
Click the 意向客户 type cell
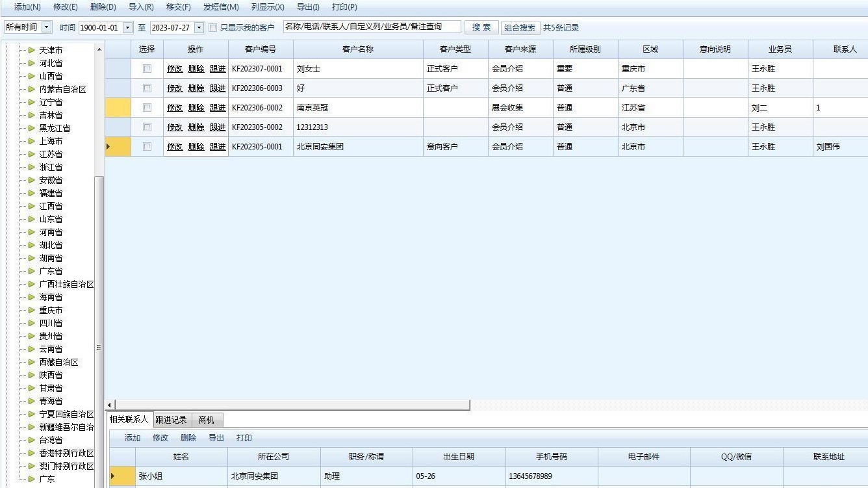point(455,147)
